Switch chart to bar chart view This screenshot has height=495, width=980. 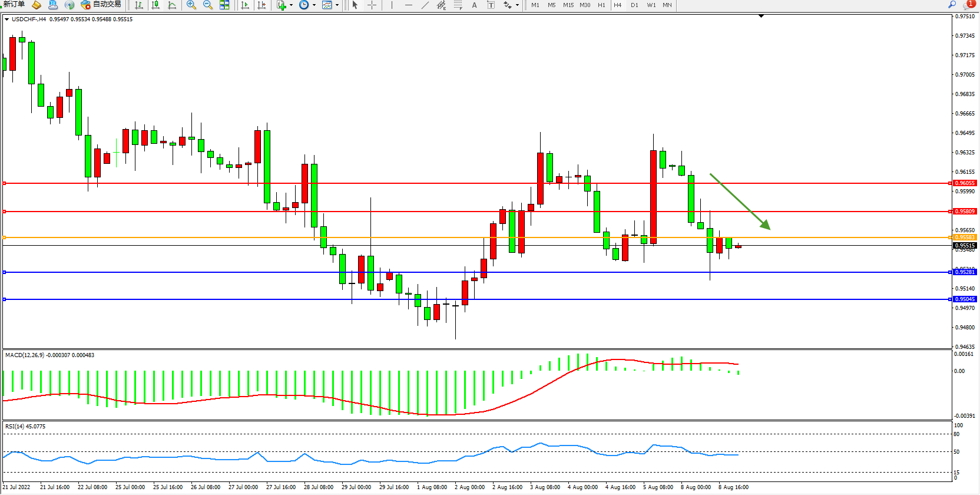click(139, 5)
